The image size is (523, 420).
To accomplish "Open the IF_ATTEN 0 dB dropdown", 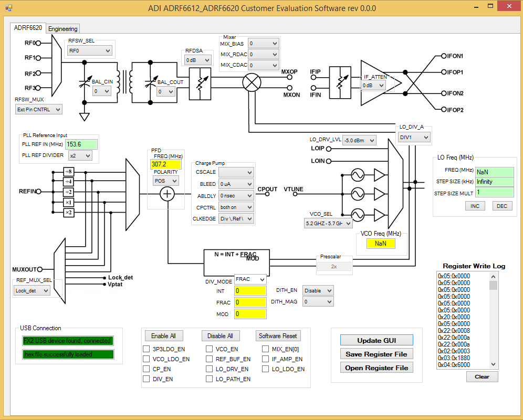I will (x=373, y=86).
